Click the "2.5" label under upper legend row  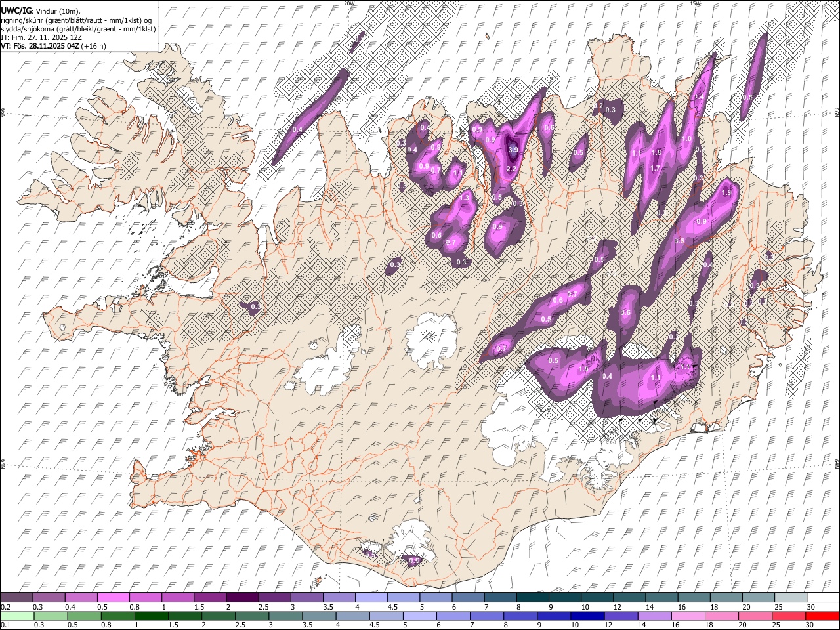click(x=264, y=607)
